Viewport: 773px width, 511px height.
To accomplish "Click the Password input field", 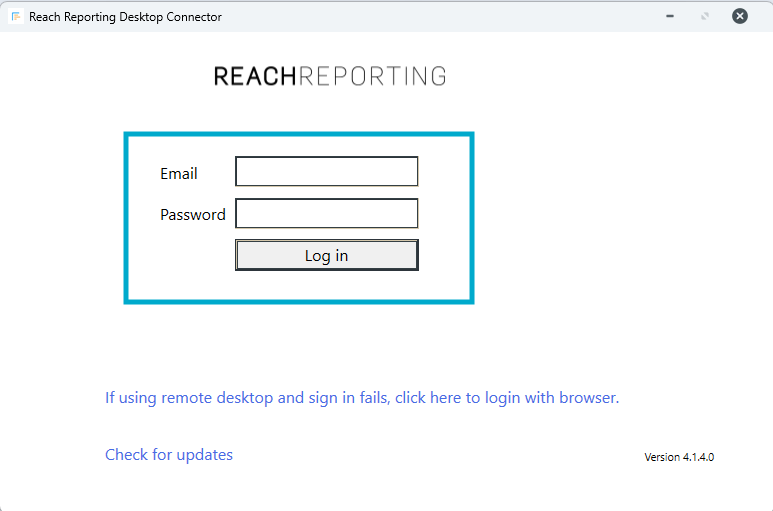I will tap(326, 213).
